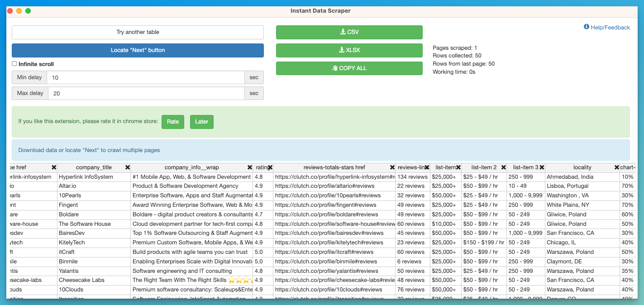Select 'The Software House' cell

[x=94, y=224]
